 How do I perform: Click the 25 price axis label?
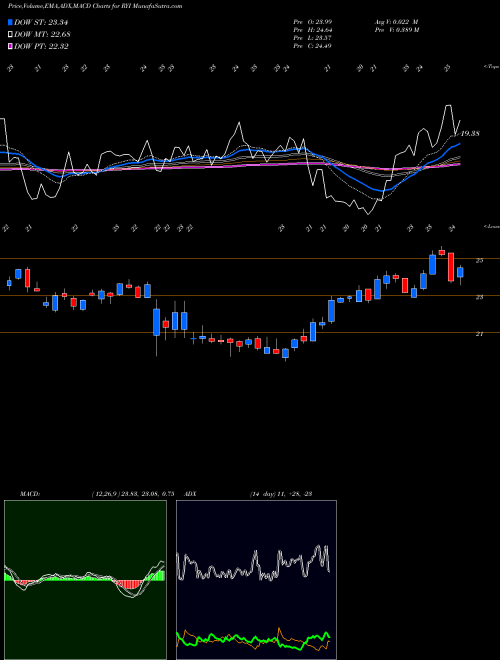coord(479,261)
